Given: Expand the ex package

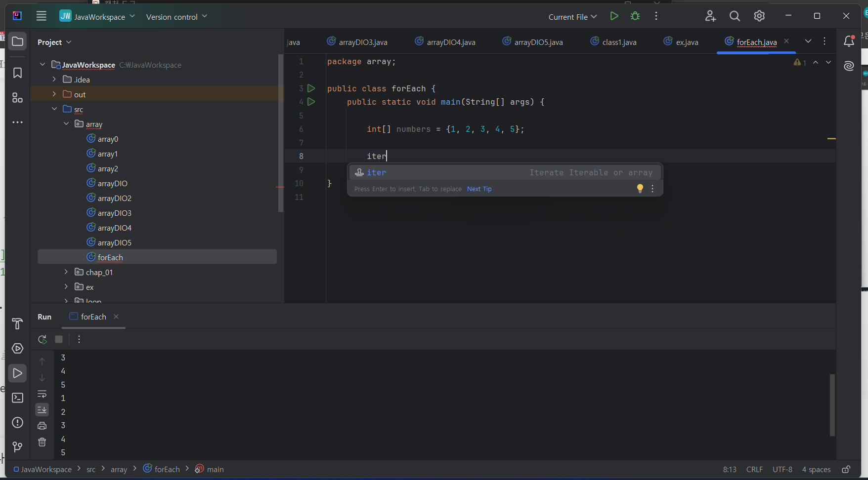Looking at the screenshot, I should [66, 286].
